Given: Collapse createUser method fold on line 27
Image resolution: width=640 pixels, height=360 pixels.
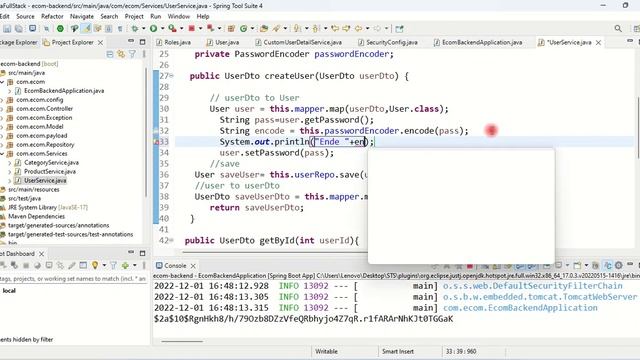Looking at the screenshot, I should 171,76.
